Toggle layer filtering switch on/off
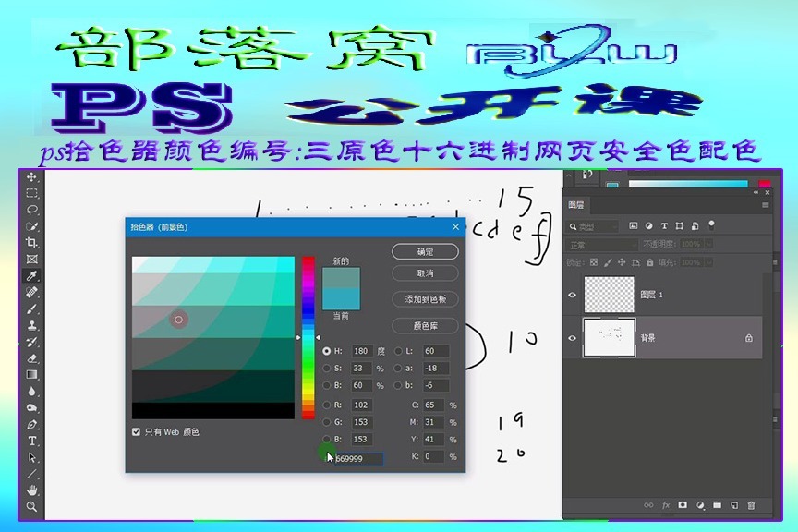The width and height of the screenshot is (798, 532). click(711, 225)
